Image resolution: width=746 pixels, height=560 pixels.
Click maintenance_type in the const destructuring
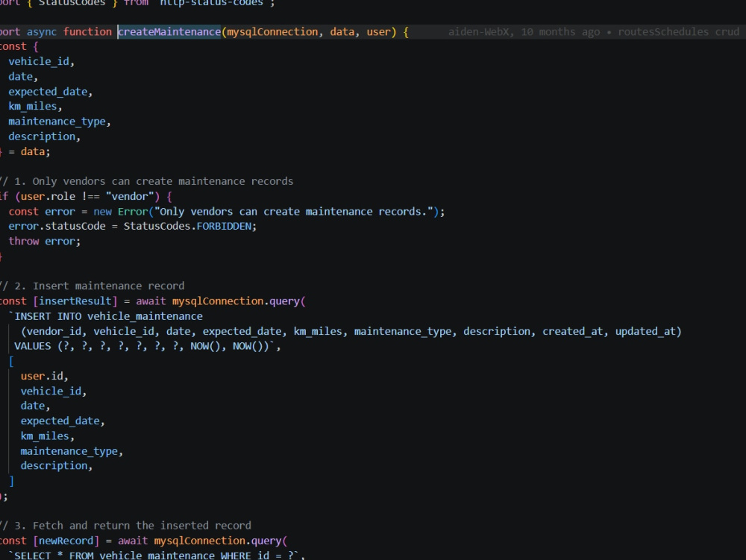coord(57,122)
